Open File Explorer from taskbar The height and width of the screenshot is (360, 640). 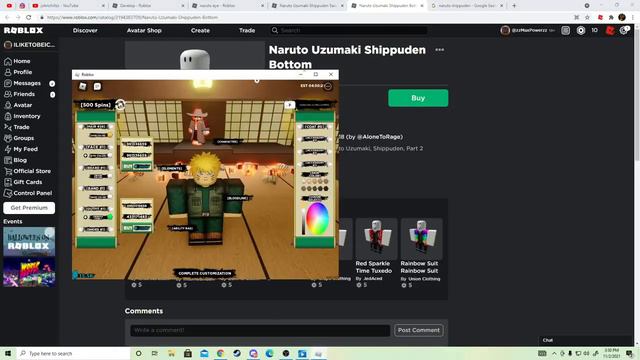pos(171,353)
